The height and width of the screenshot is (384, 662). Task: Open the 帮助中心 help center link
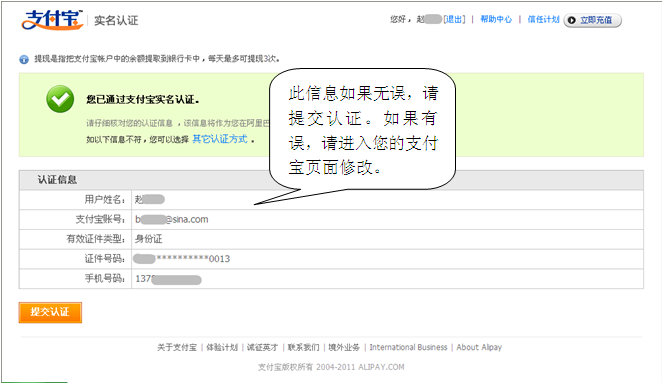[496, 19]
